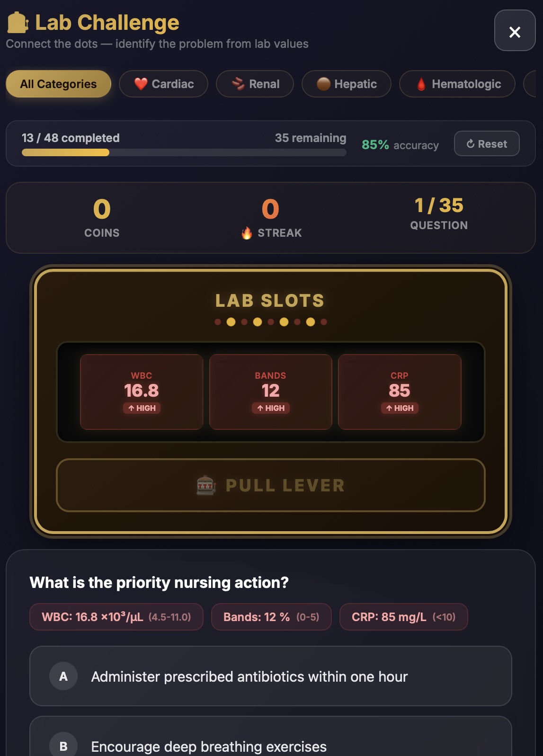Click the fire icon next to the Streak counter
Screen dimensions: 543x756
tap(247, 232)
